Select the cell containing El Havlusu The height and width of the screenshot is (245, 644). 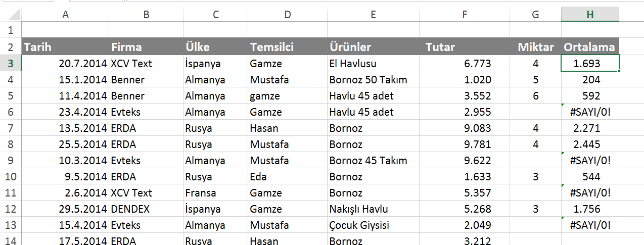373,64
